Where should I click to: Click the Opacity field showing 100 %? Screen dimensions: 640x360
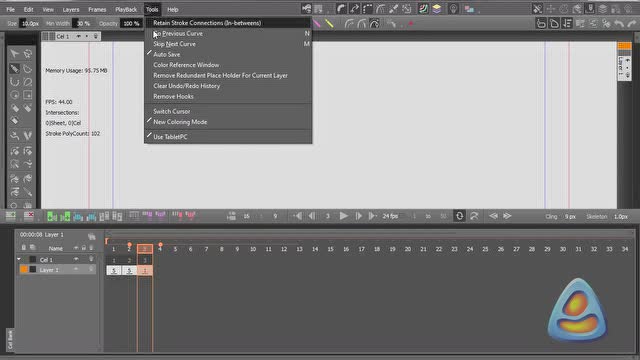131,24
